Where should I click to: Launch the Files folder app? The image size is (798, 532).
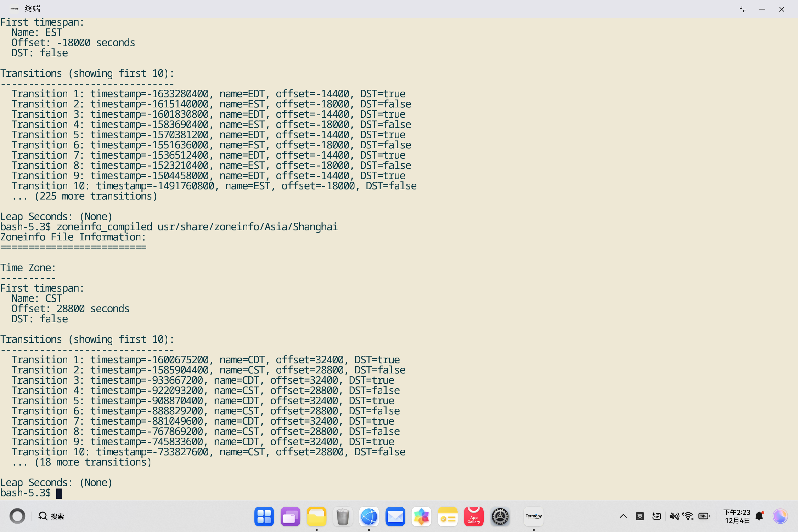click(x=317, y=516)
